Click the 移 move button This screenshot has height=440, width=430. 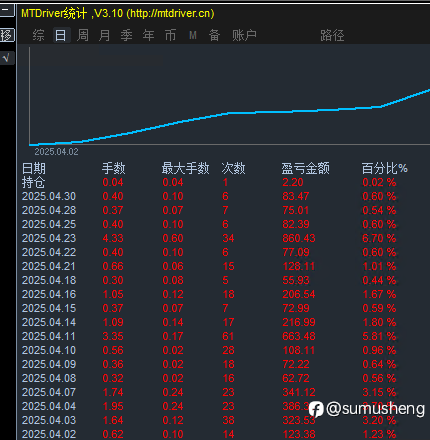click(6, 35)
